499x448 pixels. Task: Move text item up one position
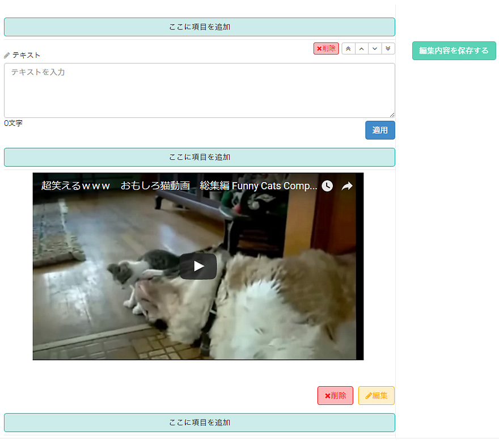point(362,49)
